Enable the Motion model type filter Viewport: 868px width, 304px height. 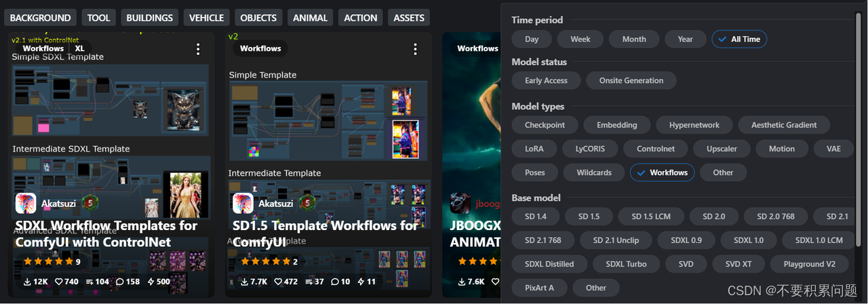(782, 149)
